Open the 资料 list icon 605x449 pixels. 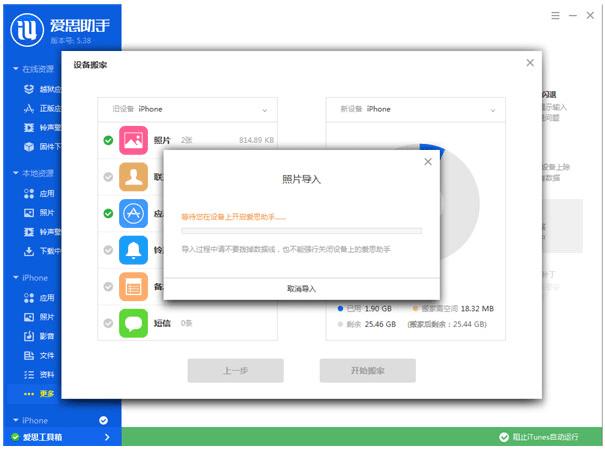tap(29, 375)
